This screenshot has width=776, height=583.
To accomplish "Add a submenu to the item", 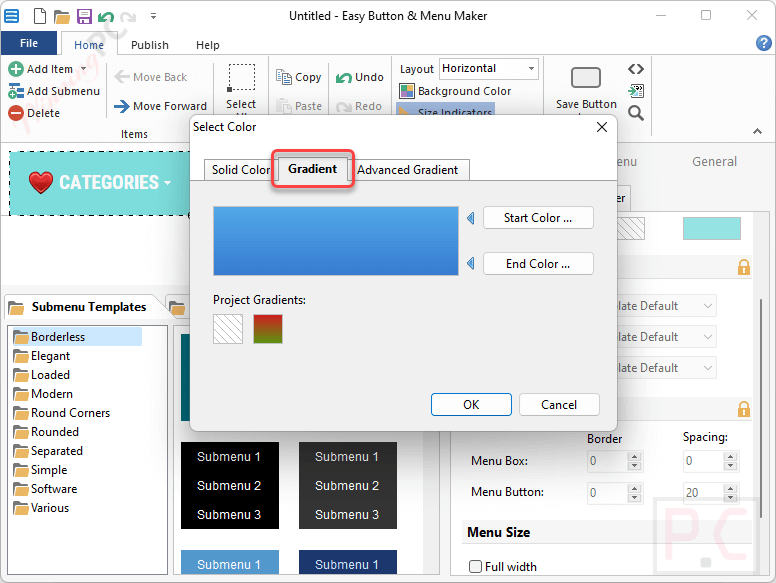I will click(54, 91).
